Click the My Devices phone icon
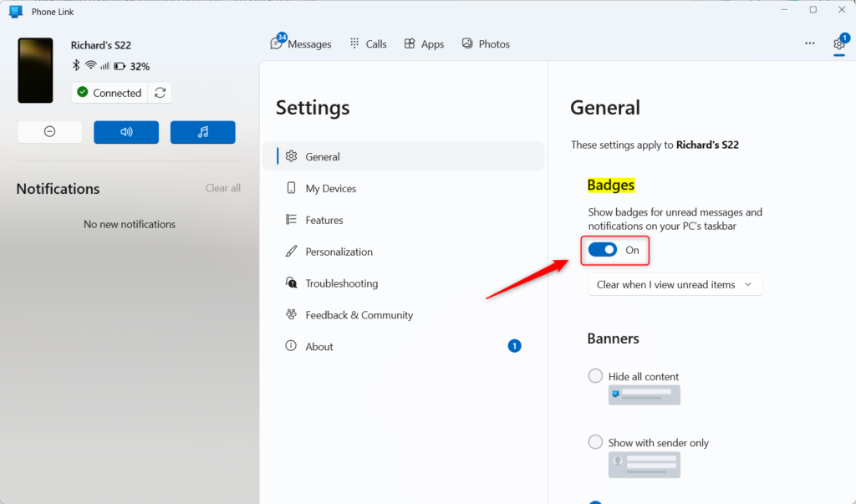 (291, 188)
